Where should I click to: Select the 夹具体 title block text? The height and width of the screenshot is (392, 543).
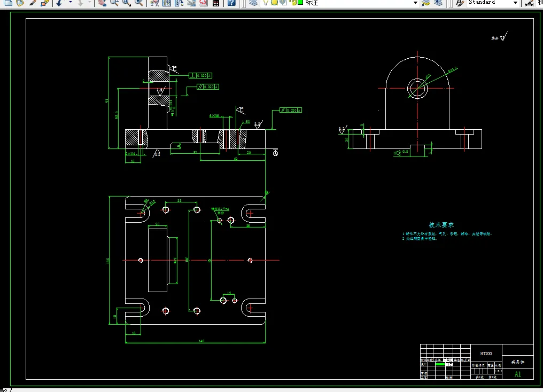pyautogui.click(x=518, y=362)
